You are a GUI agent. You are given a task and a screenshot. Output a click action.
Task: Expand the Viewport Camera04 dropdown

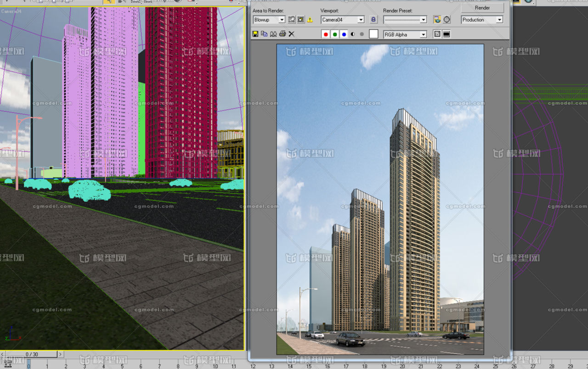(x=361, y=20)
